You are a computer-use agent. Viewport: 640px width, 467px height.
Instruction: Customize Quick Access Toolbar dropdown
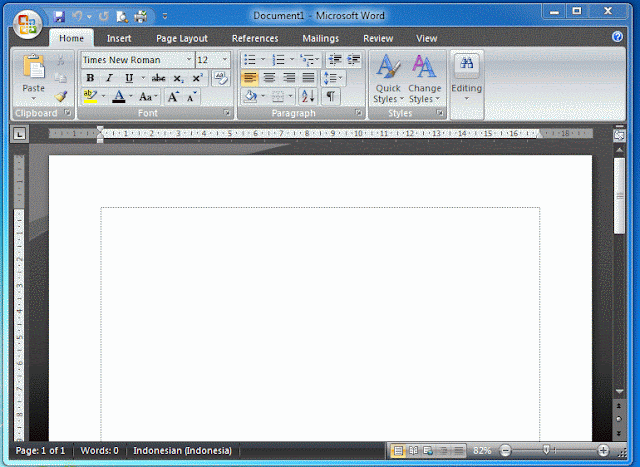tap(165, 16)
